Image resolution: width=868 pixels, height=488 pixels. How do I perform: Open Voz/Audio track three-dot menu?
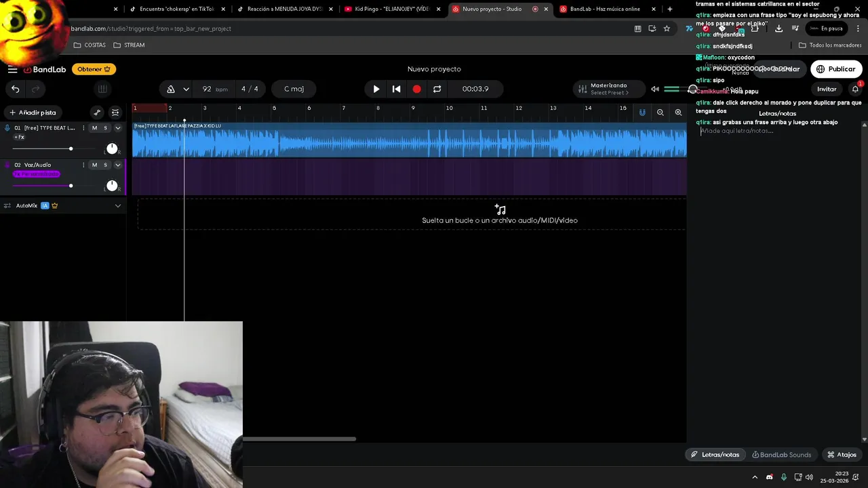click(x=84, y=165)
